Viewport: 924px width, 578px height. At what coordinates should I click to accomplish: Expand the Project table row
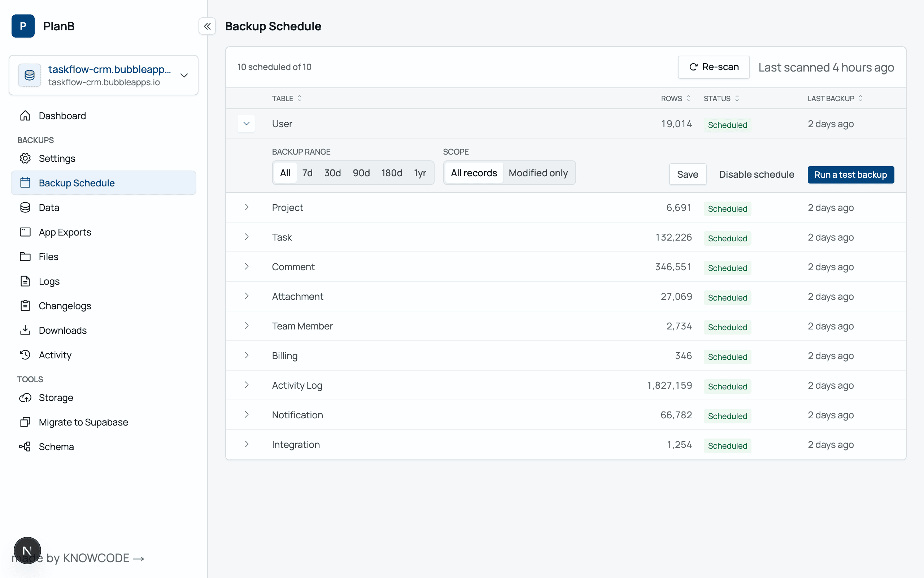coord(247,207)
